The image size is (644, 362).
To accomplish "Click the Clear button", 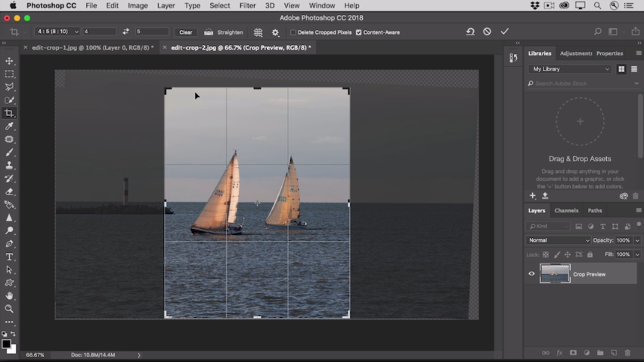I will 186,32.
